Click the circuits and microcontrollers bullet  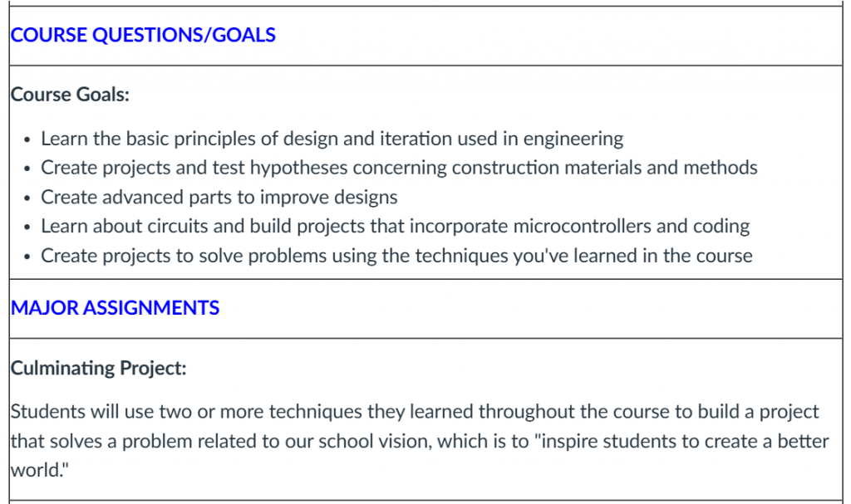[x=395, y=226]
